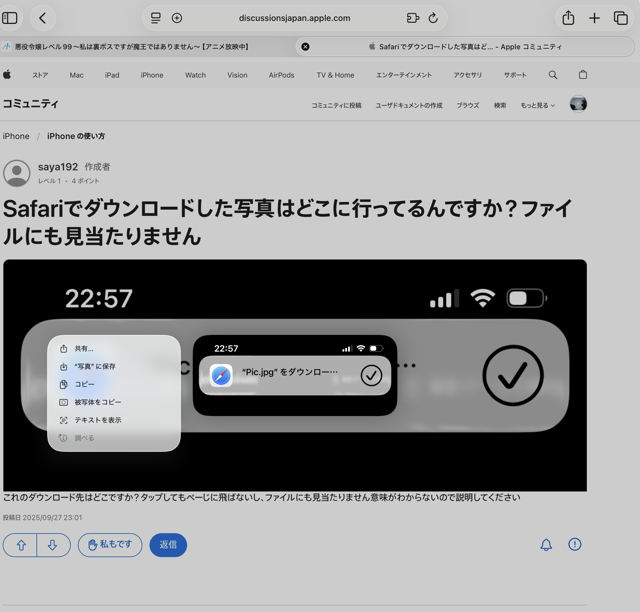
Task: Open the アクセサリ menu
Action: click(468, 75)
